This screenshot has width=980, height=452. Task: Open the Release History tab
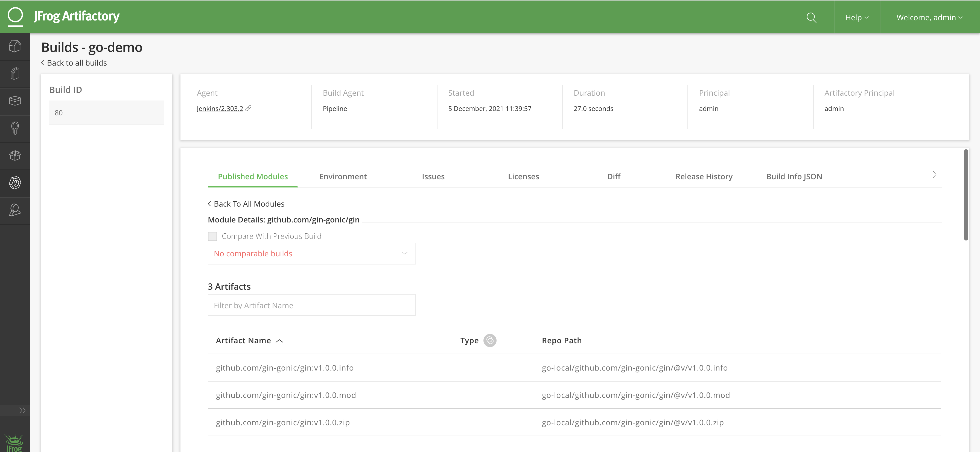click(x=704, y=176)
